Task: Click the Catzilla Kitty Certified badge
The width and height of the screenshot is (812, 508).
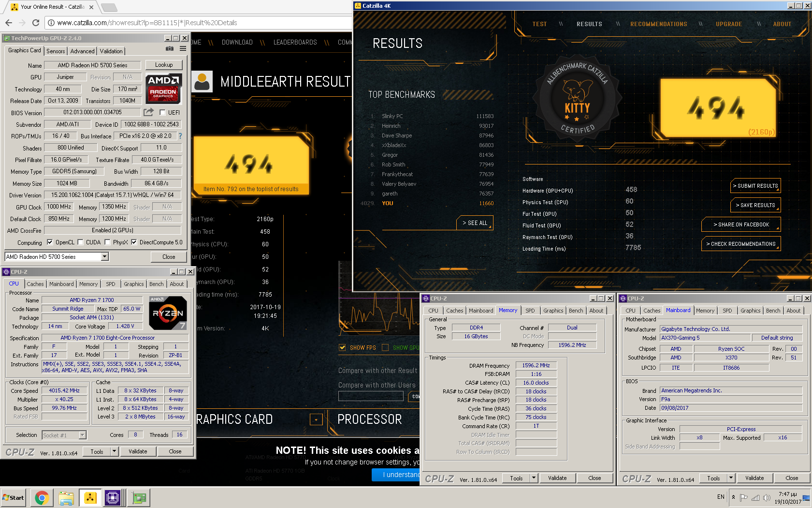Action: pos(577,98)
